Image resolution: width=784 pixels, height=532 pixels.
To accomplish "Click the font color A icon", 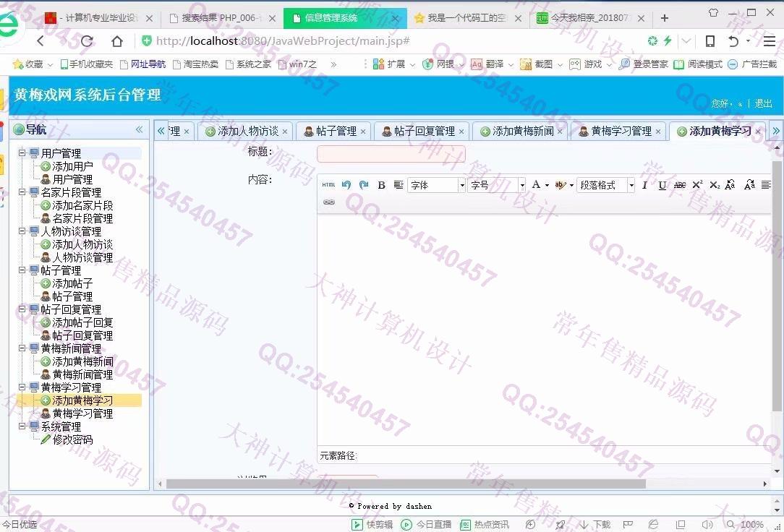I will (x=536, y=185).
